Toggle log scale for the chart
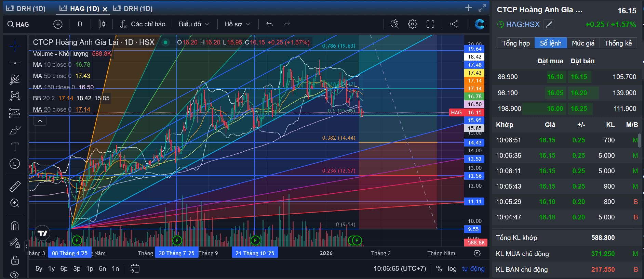Image resolution: width=644 pixels, height=279 pixels. [x=452, y=269]
